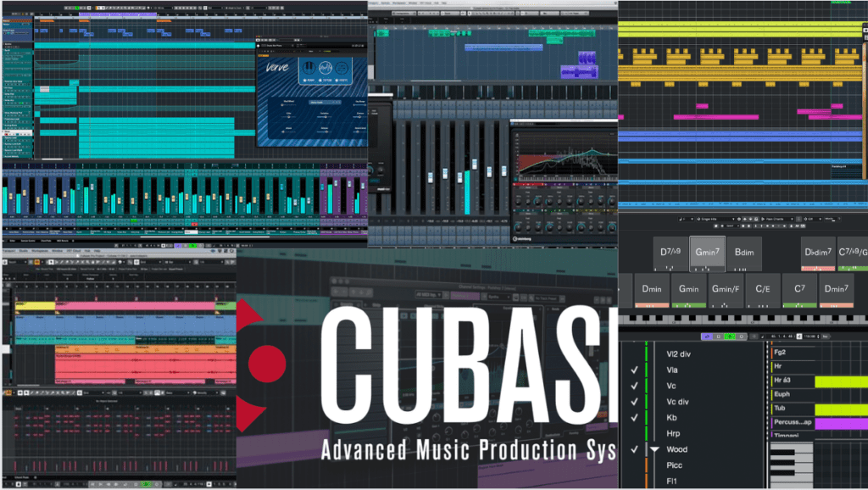Image resolution: width=868 pixels, height=490 pixels.
Task: Select the Fl1 row
Action: (x=671, y=482)
